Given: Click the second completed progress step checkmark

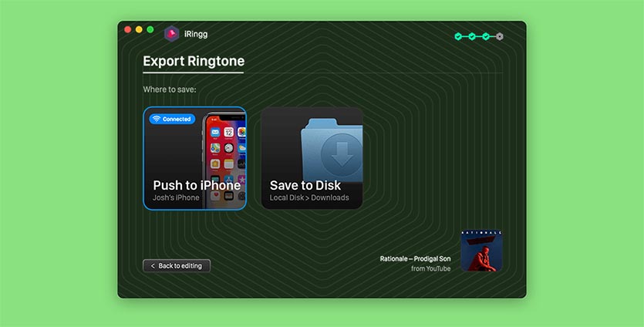Looking at the screenshot, I should pos(472,36).
